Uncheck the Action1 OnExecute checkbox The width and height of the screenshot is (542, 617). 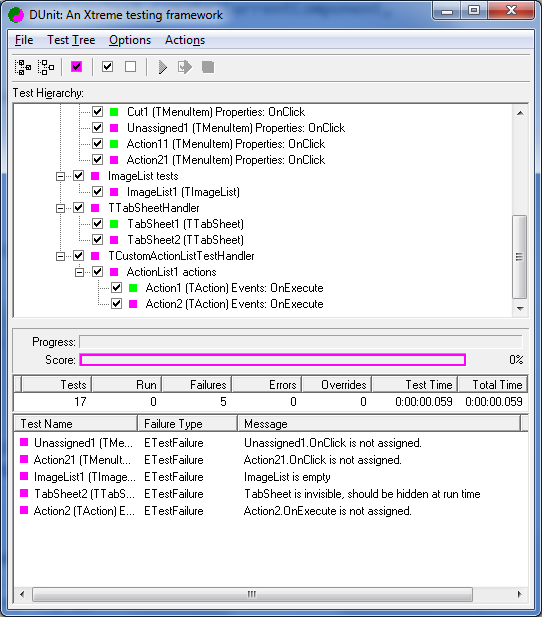[117, 288]
